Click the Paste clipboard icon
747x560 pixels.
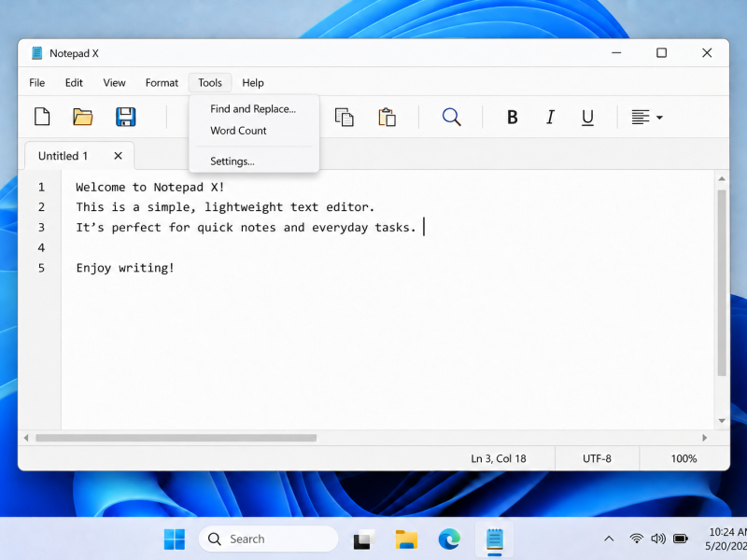[x=387, y=118]
